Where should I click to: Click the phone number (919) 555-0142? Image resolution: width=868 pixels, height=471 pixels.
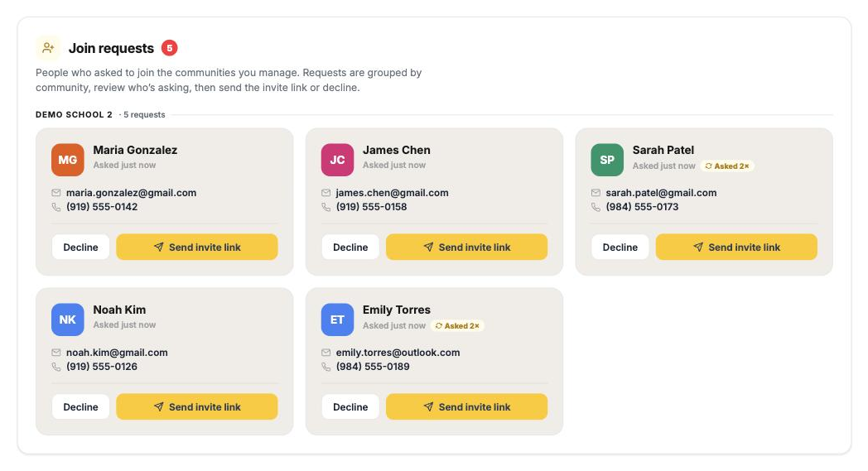coord(102,207)
